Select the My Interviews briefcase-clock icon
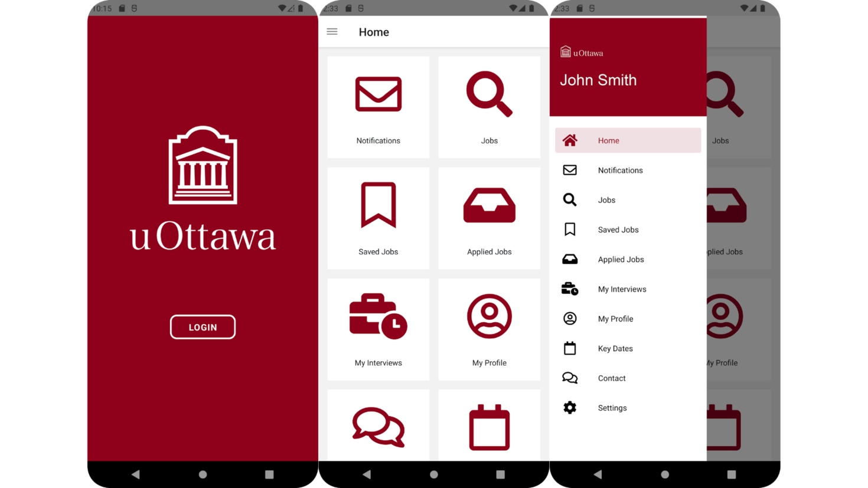The width and height of the screenshot is (868, 488). tap(378, 316)
